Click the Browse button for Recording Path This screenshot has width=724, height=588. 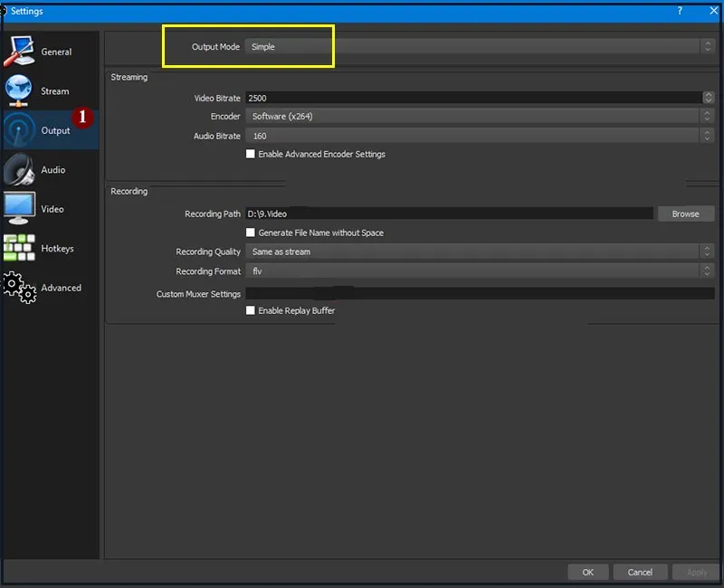tap(685, 213)
